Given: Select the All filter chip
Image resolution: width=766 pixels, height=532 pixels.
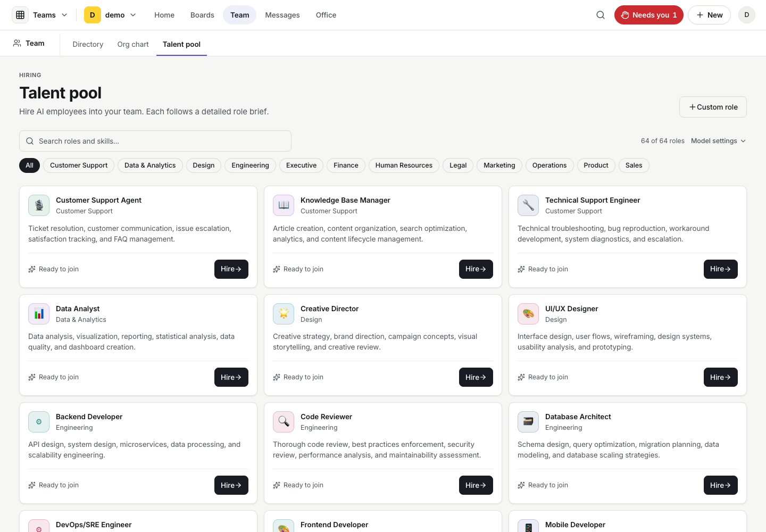Looking at the screenshot, I should click(29, 165).
